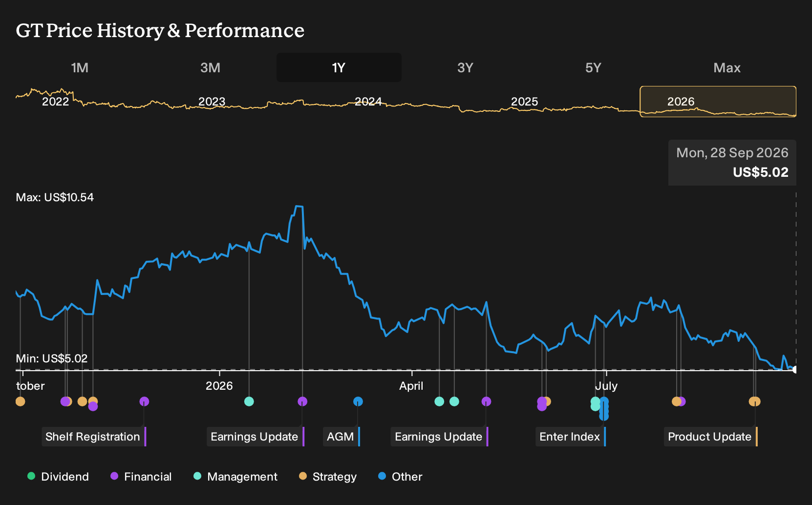Click the blue event dot above AGM
The width and height of the screenshot is (812, 505).
(358, 401)
